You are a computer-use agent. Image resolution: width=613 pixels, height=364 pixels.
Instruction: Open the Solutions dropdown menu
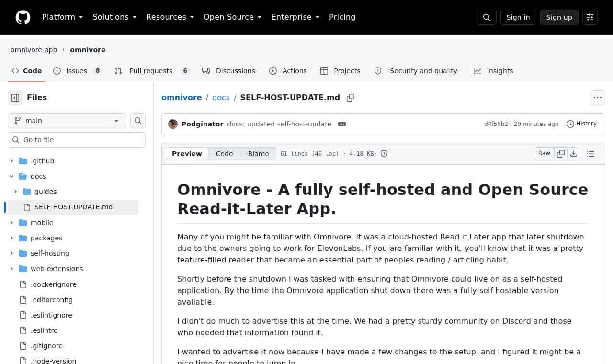[x=114, y=17]
